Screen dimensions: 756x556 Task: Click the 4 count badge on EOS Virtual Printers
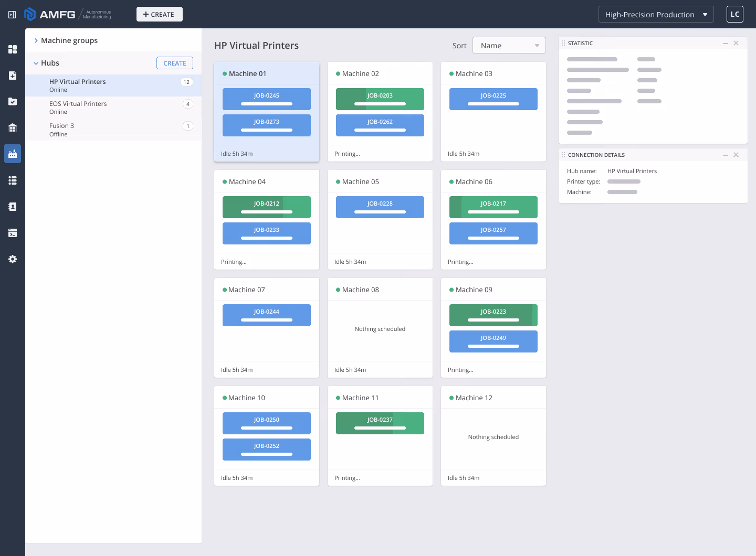pos(188,104)
